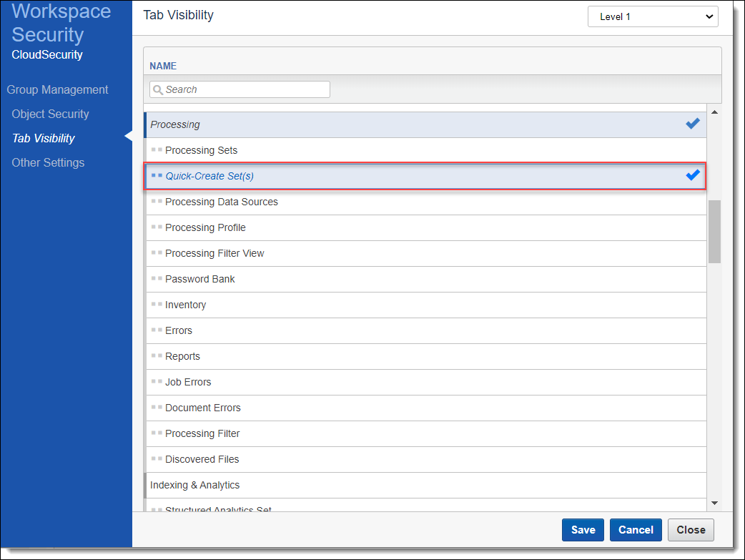Click the dotted icon next to Password Bank

click(x=156, y=279)
